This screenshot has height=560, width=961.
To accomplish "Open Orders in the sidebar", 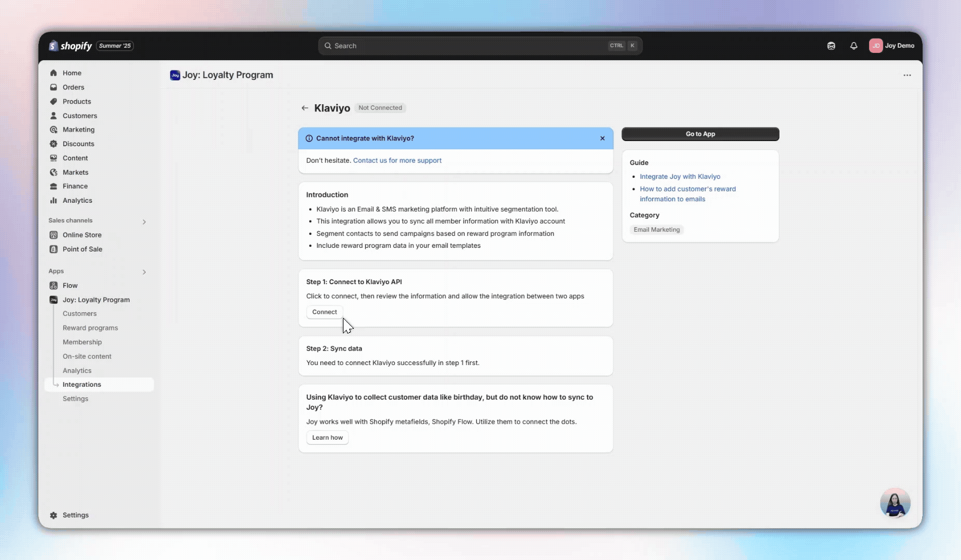I will 73,87.
